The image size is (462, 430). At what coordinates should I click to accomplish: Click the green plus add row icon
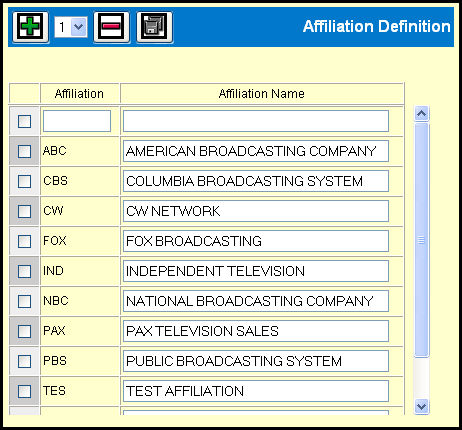click(31, 27)
